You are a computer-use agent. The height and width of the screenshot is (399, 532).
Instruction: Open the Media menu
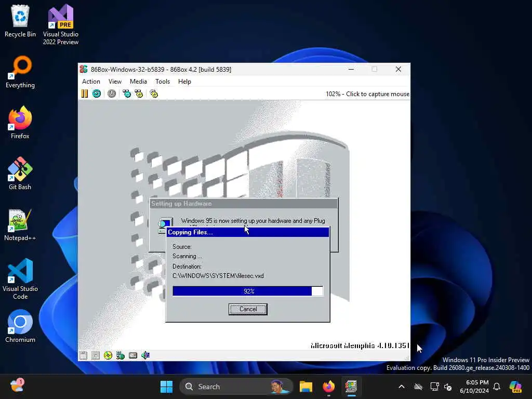point(138,82)
